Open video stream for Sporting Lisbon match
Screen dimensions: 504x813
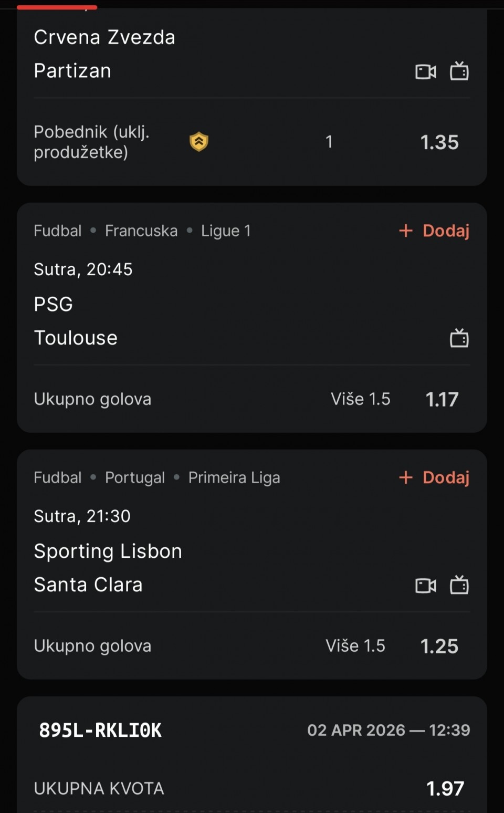(425, 585)
